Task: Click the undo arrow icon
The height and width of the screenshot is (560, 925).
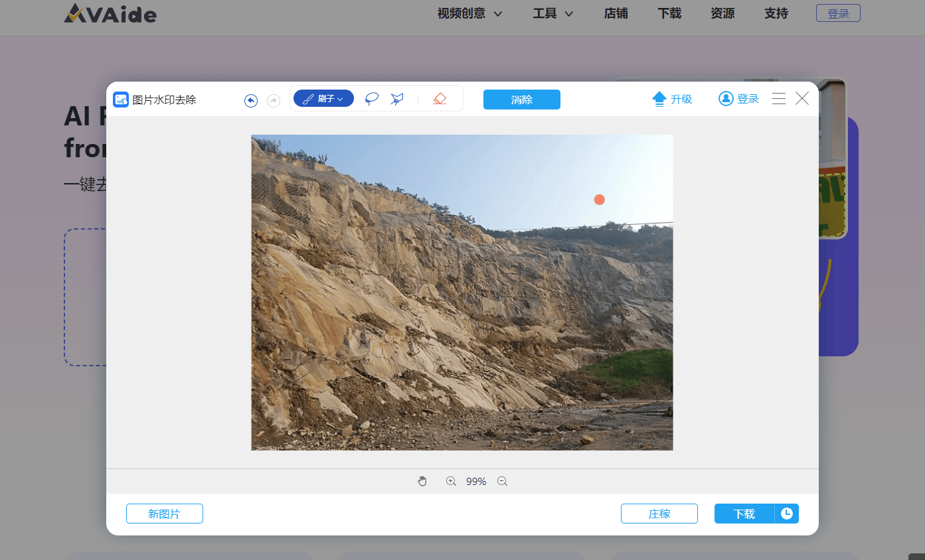Action: (x=250, y=100)
